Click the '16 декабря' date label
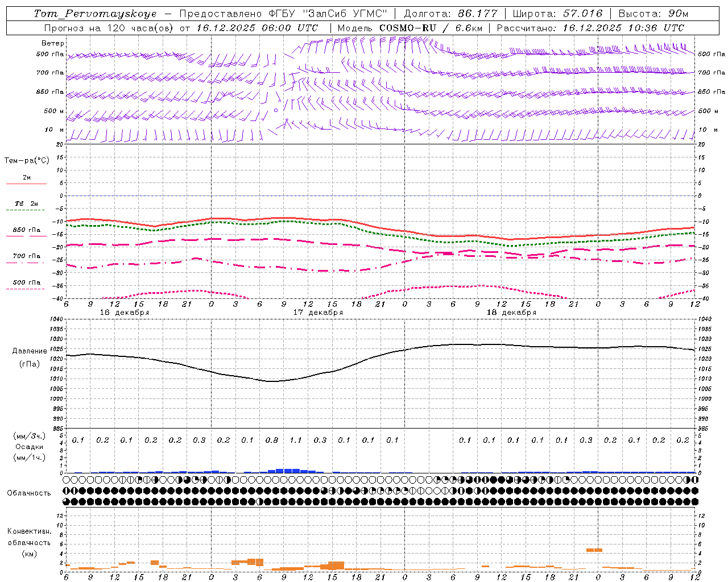The height and width of the screenshot is (582, 728). [x=125, y=313]
